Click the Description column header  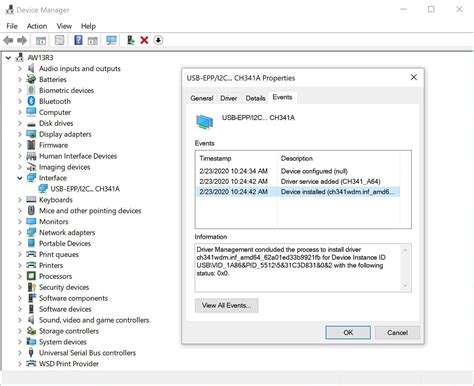pyautogui.click(x=339, y=158)
